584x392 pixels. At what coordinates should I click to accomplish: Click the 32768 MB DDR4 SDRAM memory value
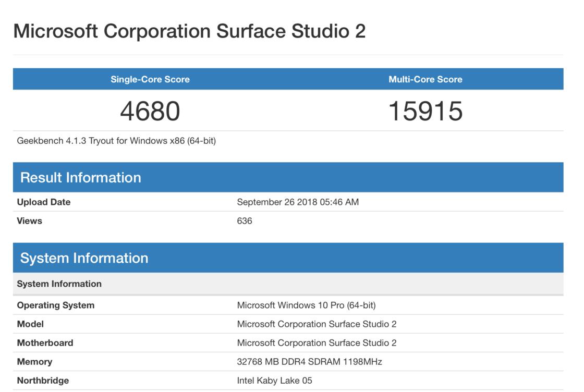tap(310, 361)
